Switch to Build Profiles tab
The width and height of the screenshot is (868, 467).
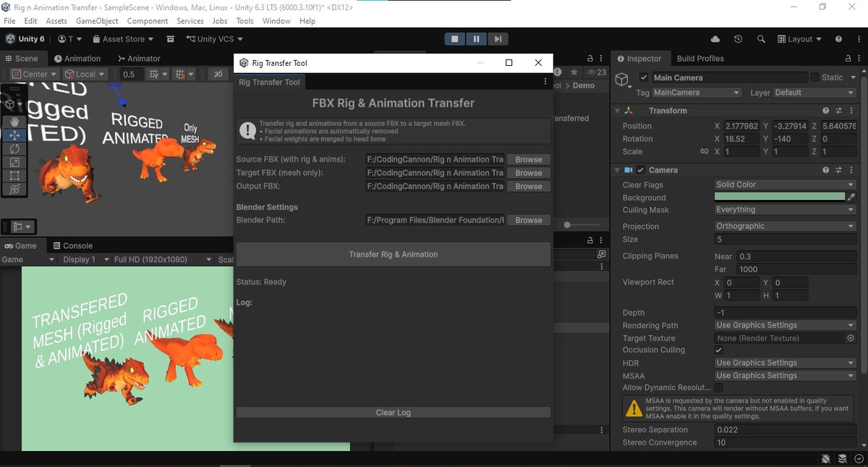point(700,59)
